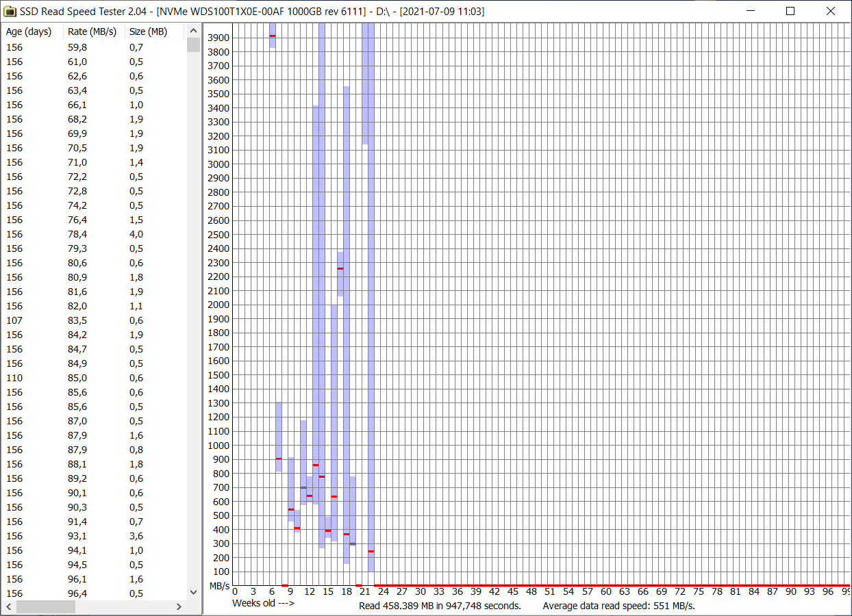Click the 'Read 458.389 MB in 947,748 seconds' status text
The height and width of the screenshot is (616, 852).
[x=440, y=606]
